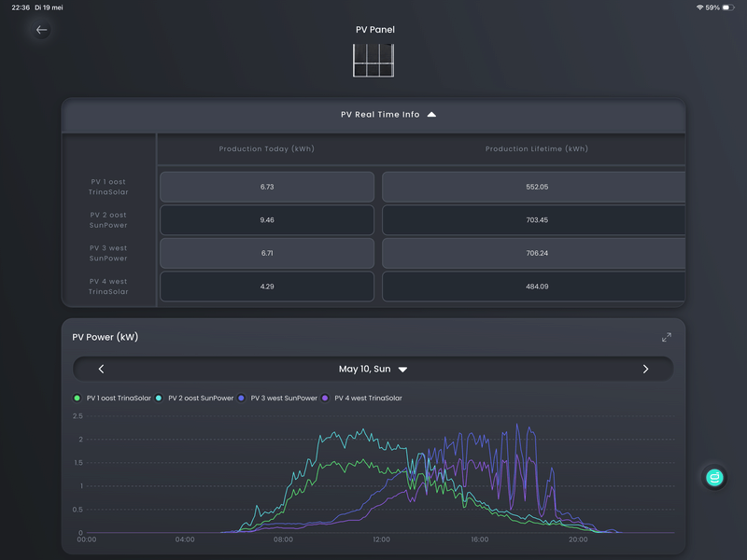This screenshot has height=560, width=747.
Task: Click the chart peak near 12:00
Action: pos(364,430)
